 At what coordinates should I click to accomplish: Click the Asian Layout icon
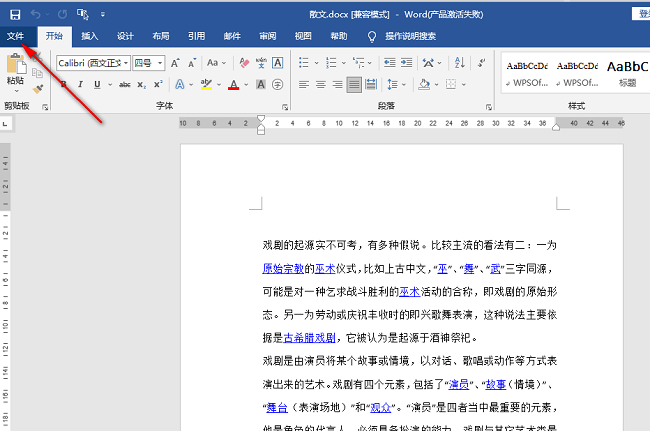click(x=428, y=63)
